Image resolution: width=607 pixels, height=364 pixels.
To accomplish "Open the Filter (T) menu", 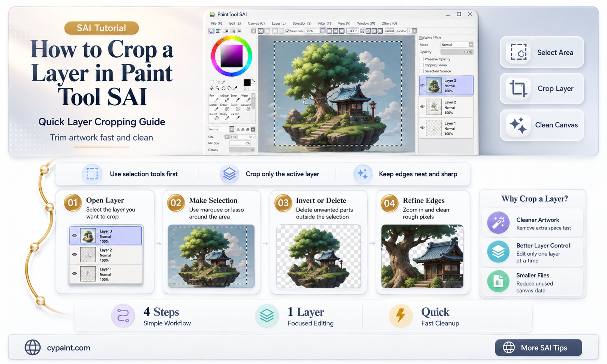I will point(324,23).
